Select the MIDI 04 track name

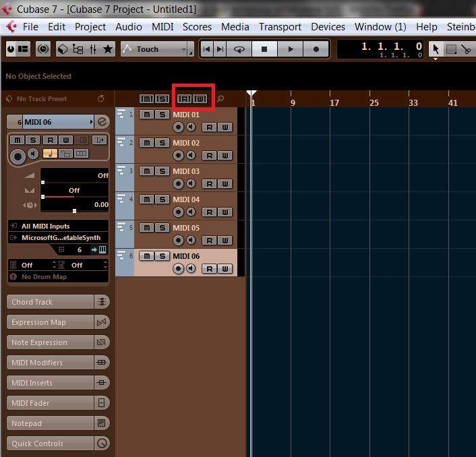pos(186,200)
